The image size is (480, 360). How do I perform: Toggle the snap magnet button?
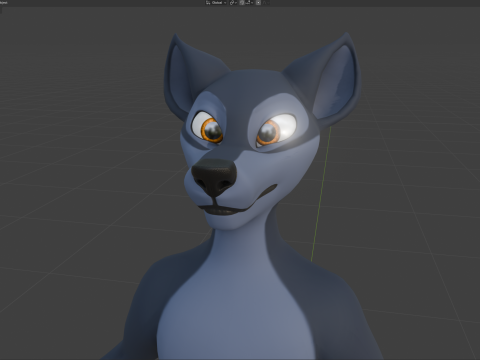point(242,2)
